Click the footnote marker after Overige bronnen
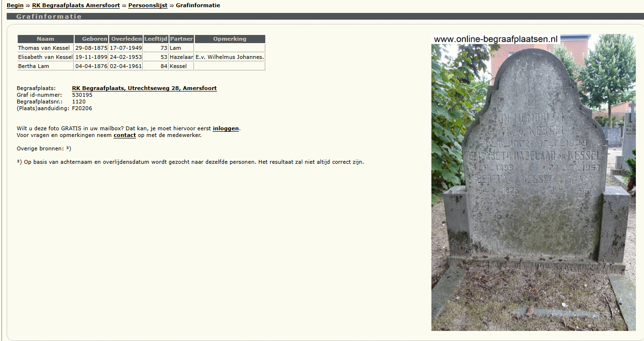The width and height of the screenshot is (644, 341). pos(68,148)
